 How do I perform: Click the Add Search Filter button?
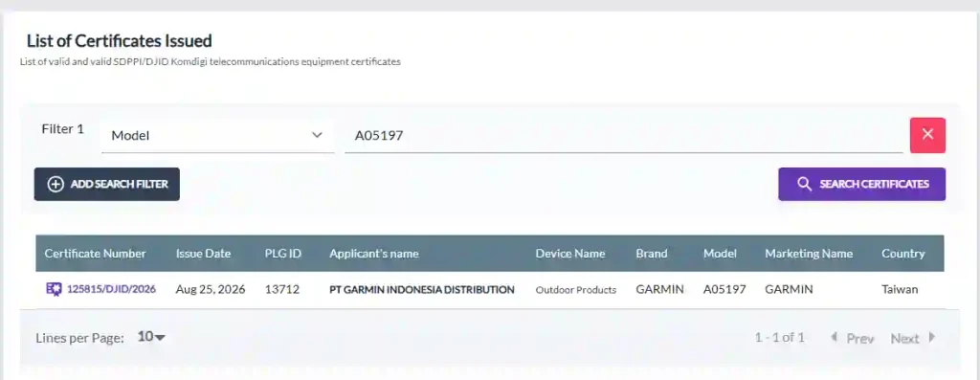(x=107, y=185)
